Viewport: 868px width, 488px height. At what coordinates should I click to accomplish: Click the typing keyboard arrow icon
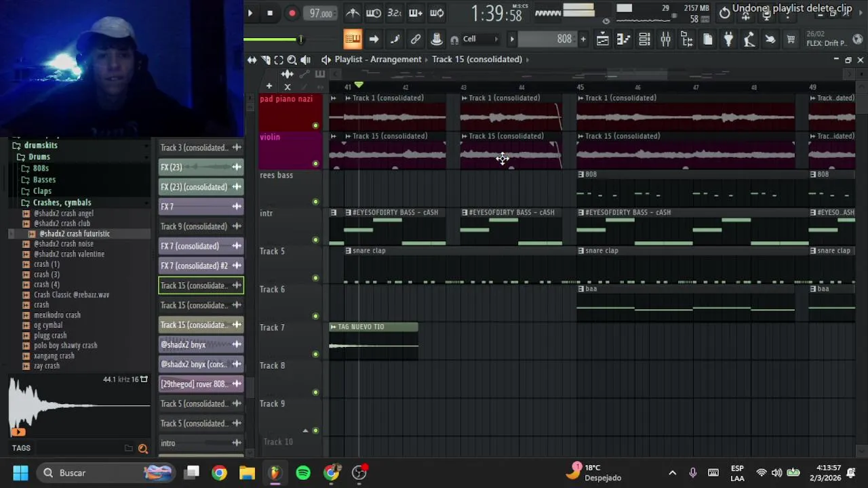point(374,39)
